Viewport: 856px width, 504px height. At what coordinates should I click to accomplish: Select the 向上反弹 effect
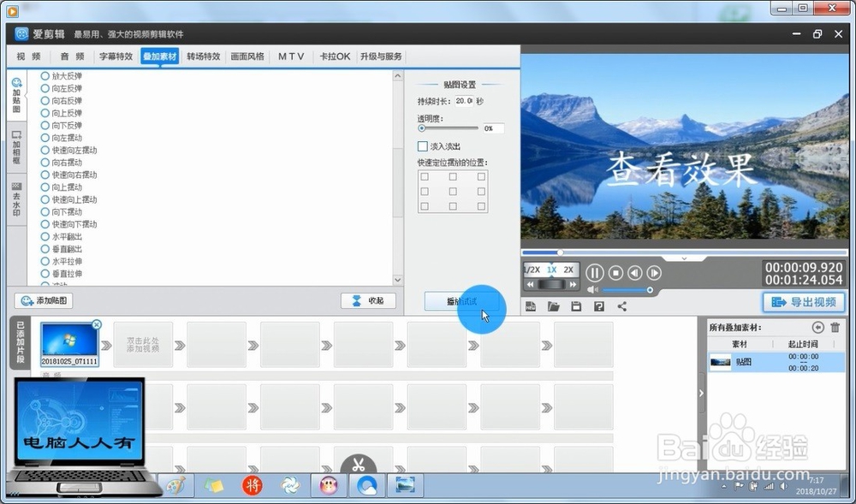tap(62, 113)
